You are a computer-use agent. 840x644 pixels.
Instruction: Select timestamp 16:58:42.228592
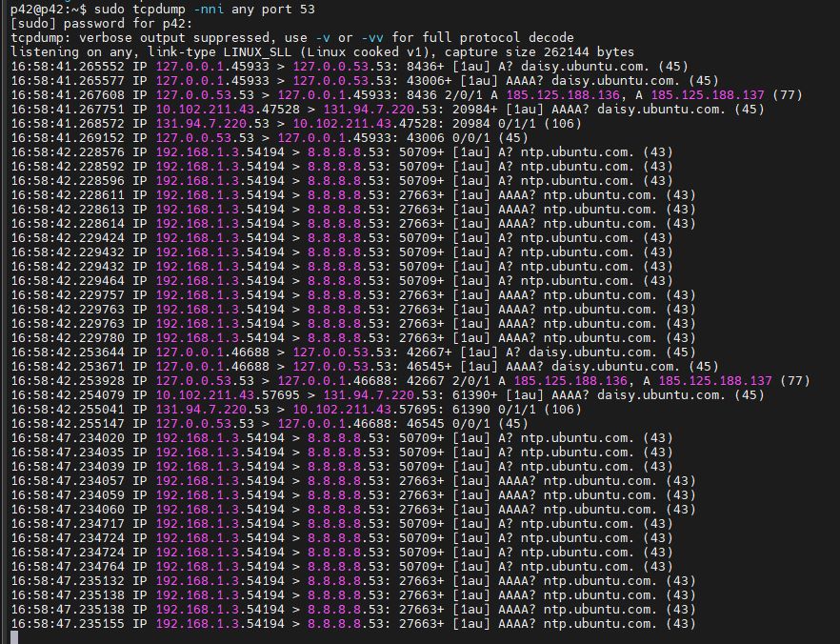coord(68,167)
